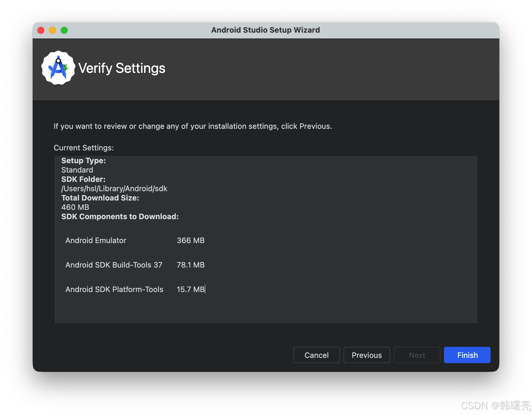Select the Android SDK Build-Tools 37 row
Screen dimensions: 532x415
coord(135,265)
